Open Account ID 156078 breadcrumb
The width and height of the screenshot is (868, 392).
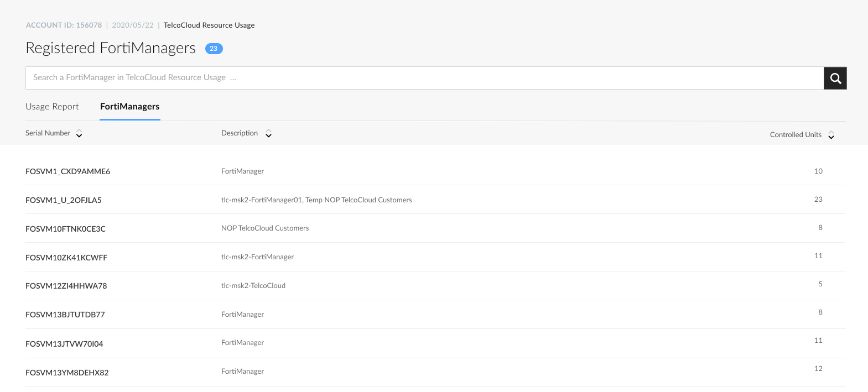click(x=64, y=25)
